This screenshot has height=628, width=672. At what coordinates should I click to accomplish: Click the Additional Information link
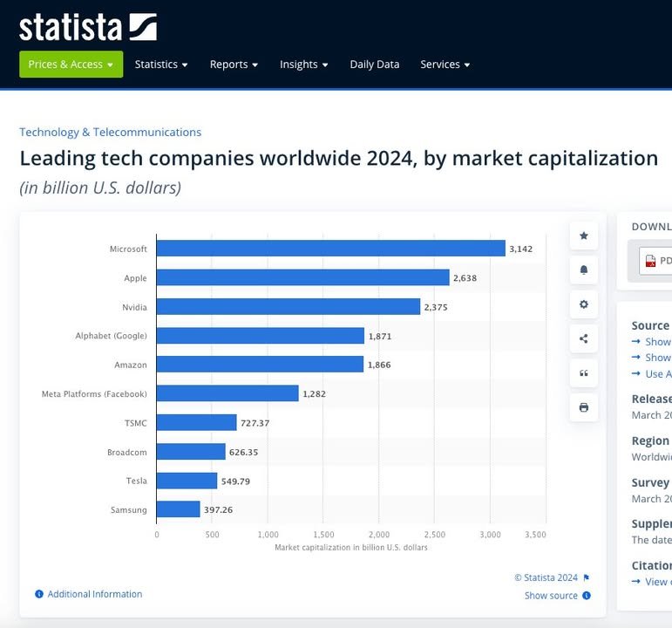pos(94,594)
